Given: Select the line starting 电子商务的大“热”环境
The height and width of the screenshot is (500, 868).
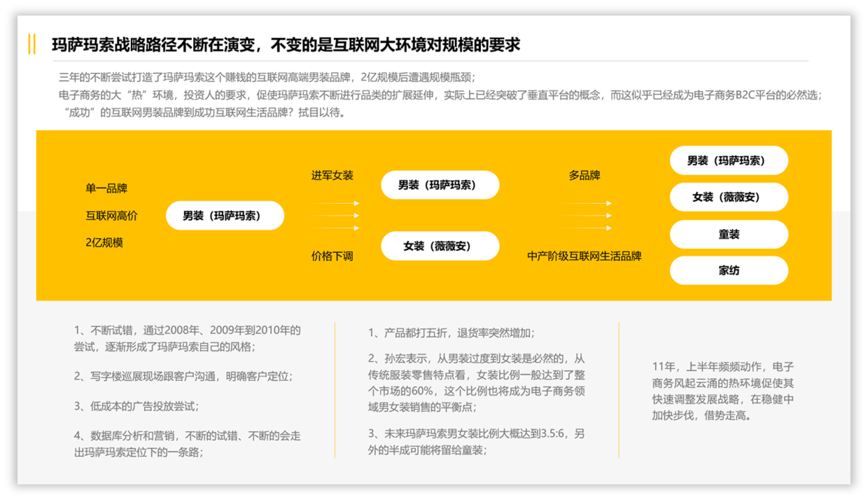Looking at the screenshot, I should 441,95.
